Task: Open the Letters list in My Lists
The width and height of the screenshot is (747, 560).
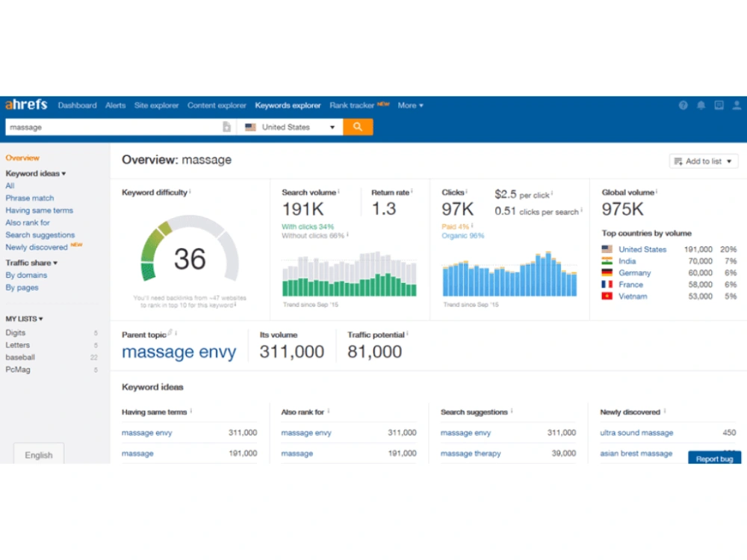Action: coord(18,345)
